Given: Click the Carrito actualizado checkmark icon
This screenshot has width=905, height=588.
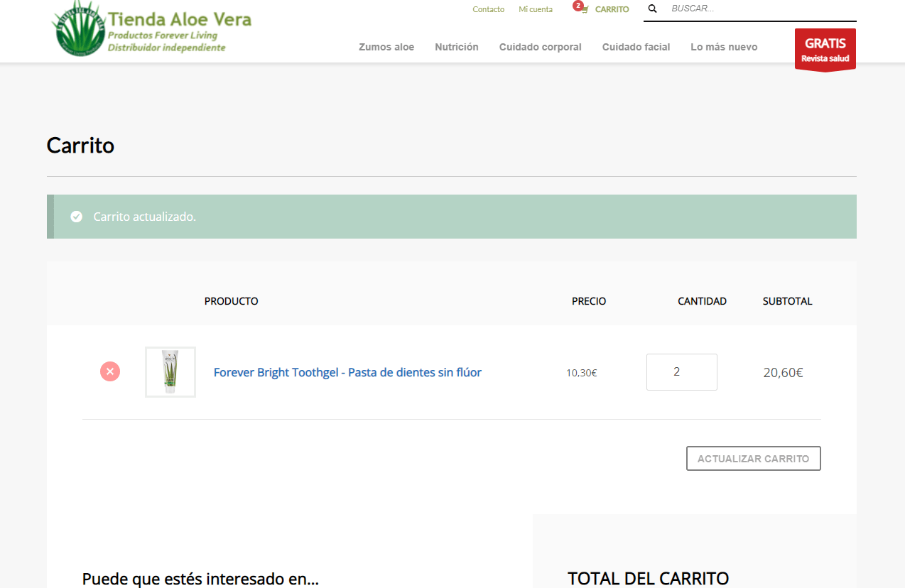Looking at the screenshot, I should pyautogui.click(x=77, y=217).
